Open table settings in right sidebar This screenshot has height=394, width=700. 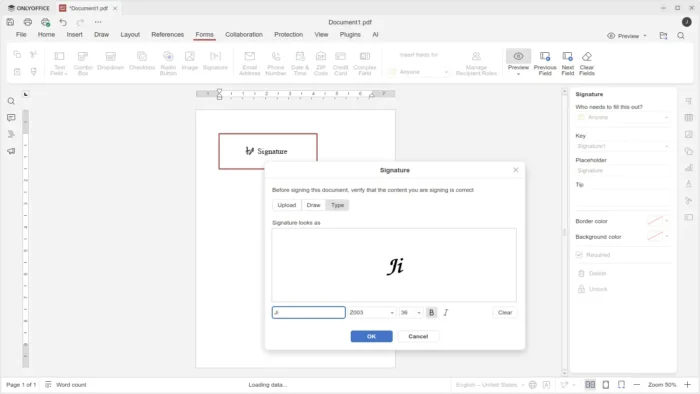tap(689, 118)
